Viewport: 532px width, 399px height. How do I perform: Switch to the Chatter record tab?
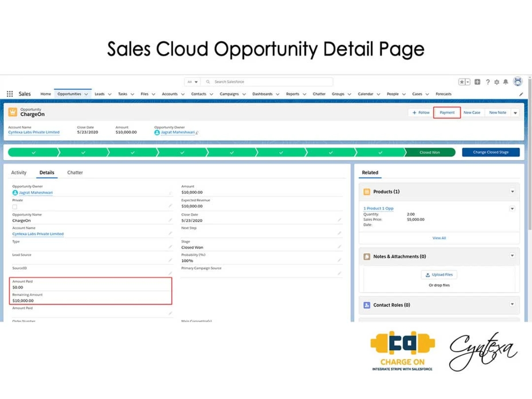75,172
